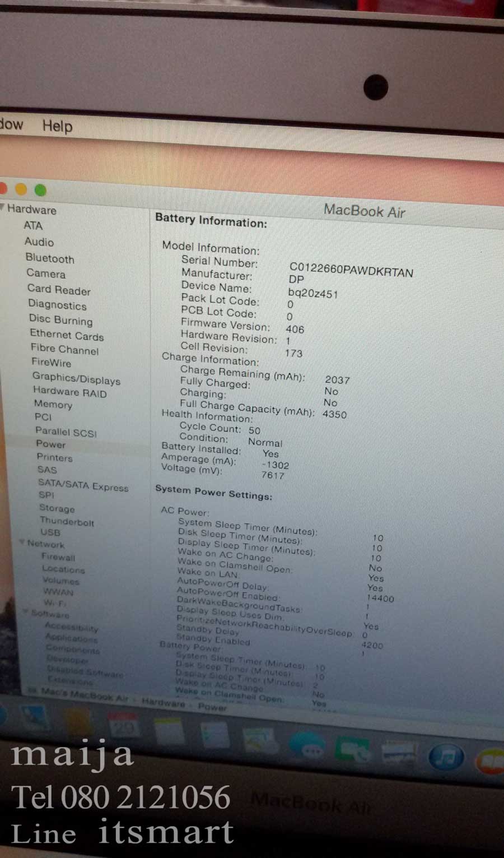Select Disabled Software in the sidebar
The width and height of the screenshot is (504, 858).
85,672
